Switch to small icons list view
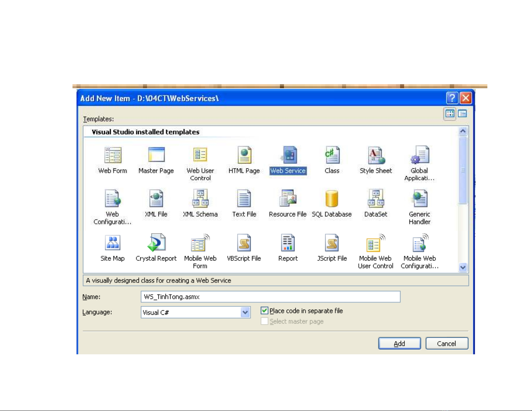532x411 pixels. coord(463,114)
